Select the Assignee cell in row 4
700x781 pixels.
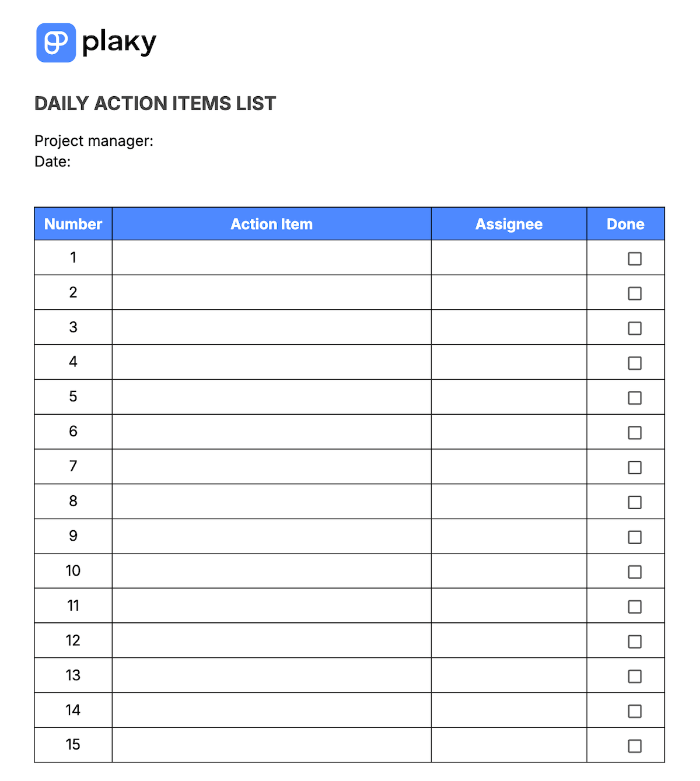[509, 362]
